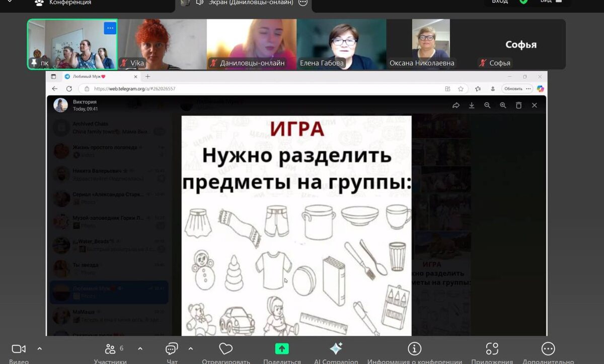This screenshot has height=364, width=604.
Task: Select Vika's video thumbnail
Action: (x=162, y=44)
